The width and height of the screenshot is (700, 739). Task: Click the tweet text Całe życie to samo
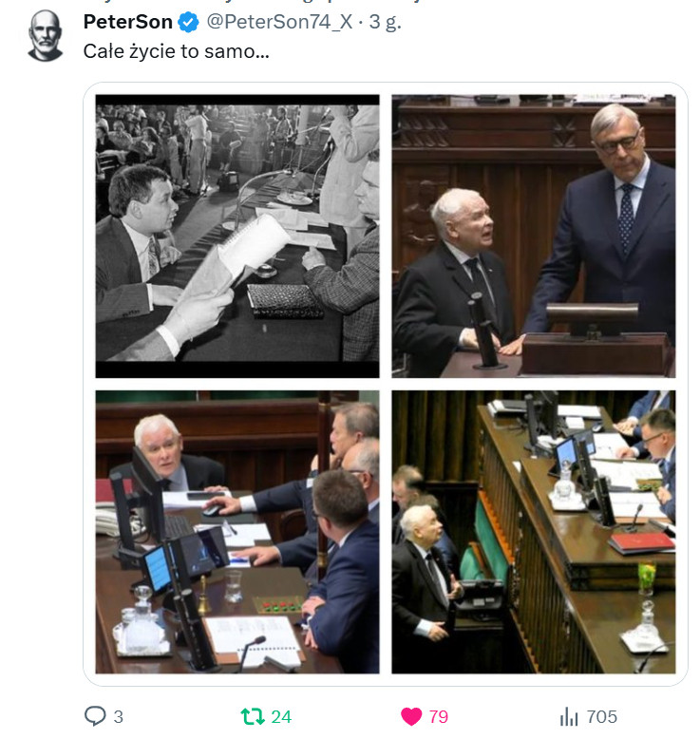(x=177, y=51)
